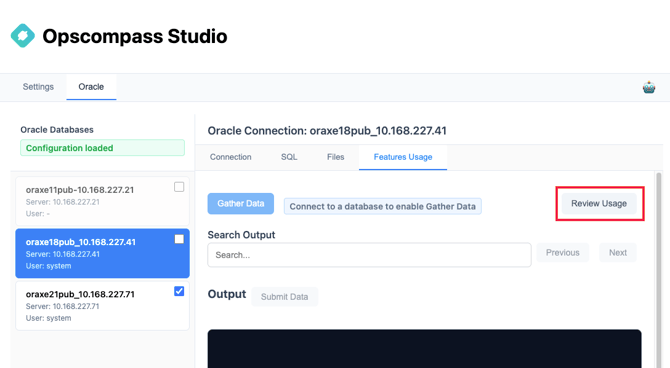The width and height of the screenshot is (670, 368).
Task: Select the Oracle top tab
Action: click(91, 87)
